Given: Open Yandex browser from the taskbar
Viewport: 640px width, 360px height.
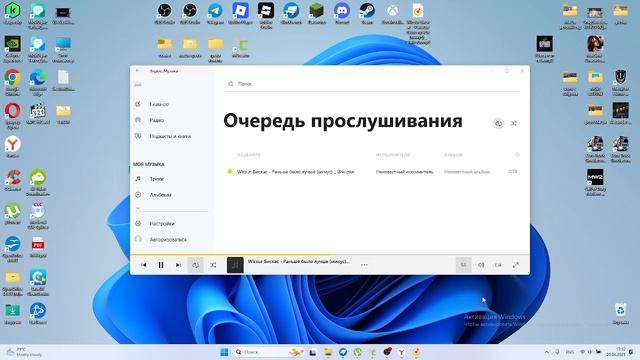Looking at the screenshot, I should pos(402,352).
